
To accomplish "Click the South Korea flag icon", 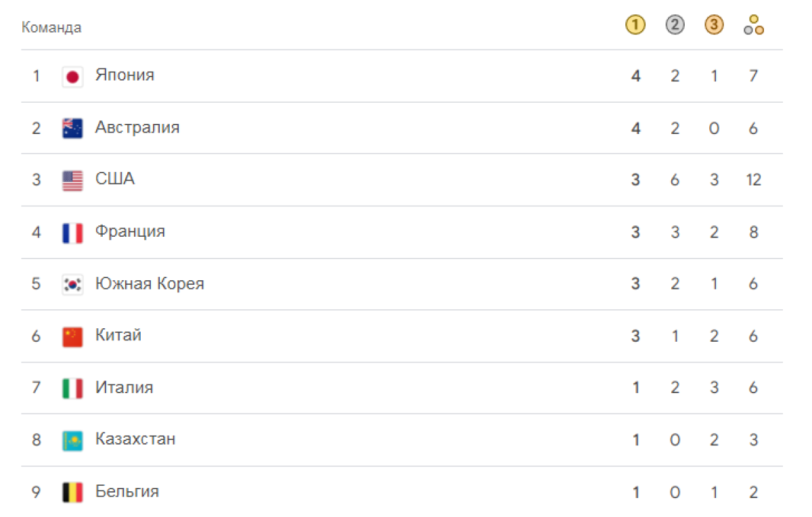I will click(72, 285).
